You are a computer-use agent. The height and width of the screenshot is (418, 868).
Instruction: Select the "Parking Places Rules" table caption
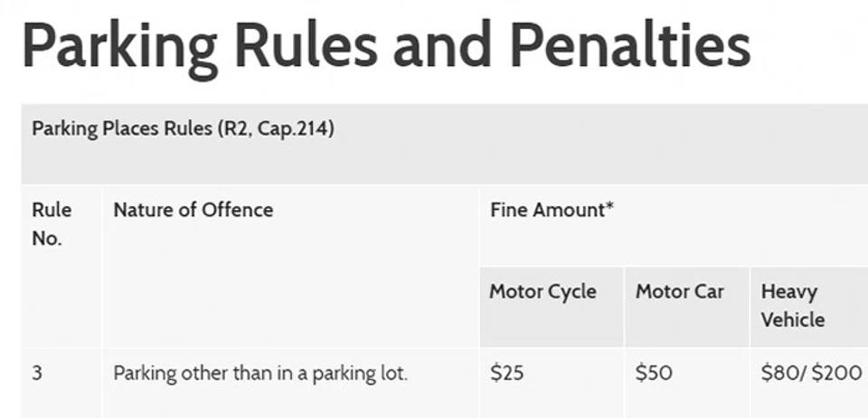click(121, 129)
